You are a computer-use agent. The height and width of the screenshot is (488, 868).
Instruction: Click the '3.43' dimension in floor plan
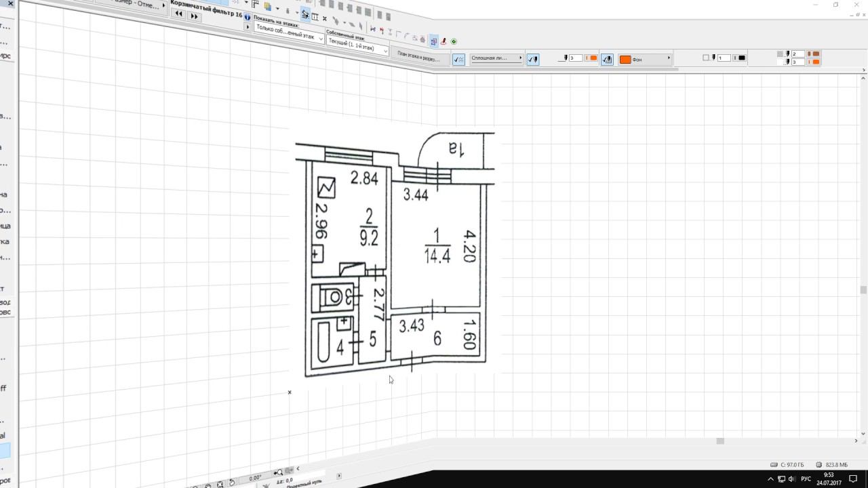click(x=412, y=326)
